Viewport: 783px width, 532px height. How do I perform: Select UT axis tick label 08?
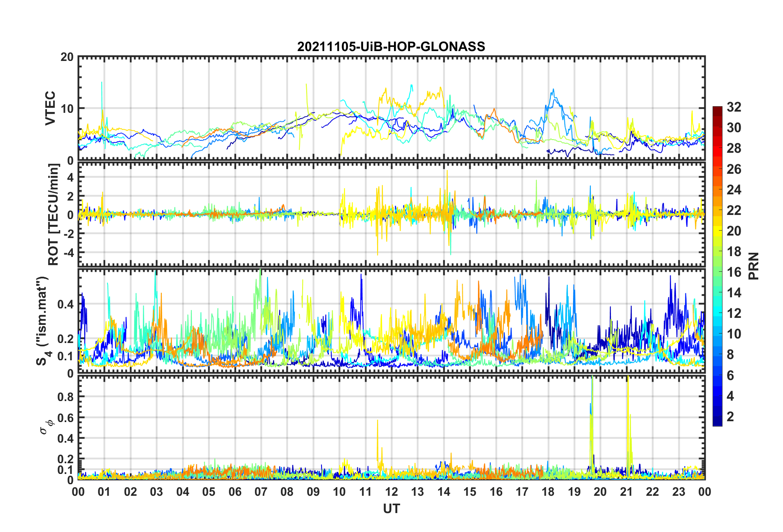click(x=287, y=492)
